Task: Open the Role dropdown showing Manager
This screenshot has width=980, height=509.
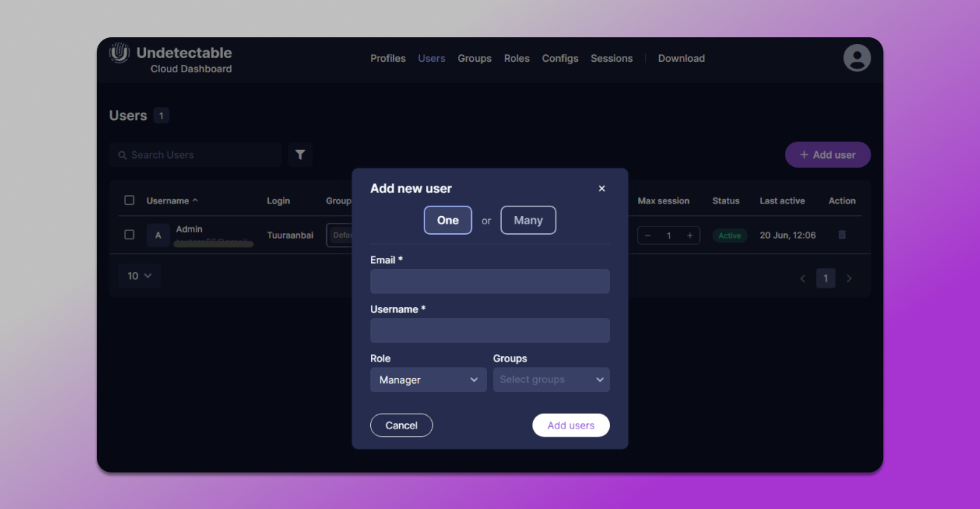Action: tap(428, 379)
